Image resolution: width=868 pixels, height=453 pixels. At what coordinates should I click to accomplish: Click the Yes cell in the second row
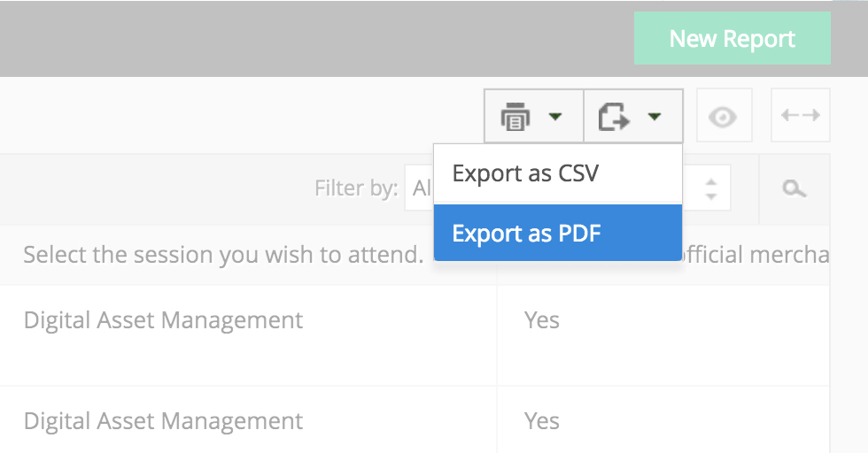(542, 421)
